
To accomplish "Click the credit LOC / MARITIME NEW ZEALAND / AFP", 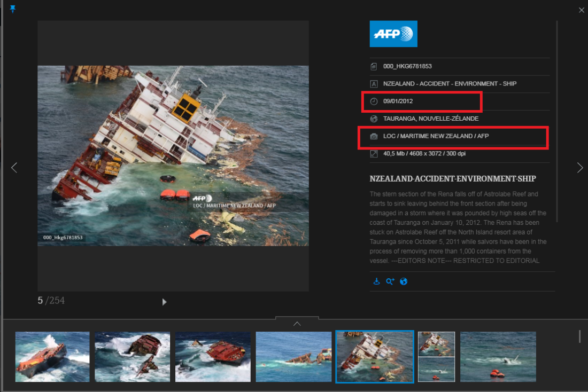I will pos(436,136).
